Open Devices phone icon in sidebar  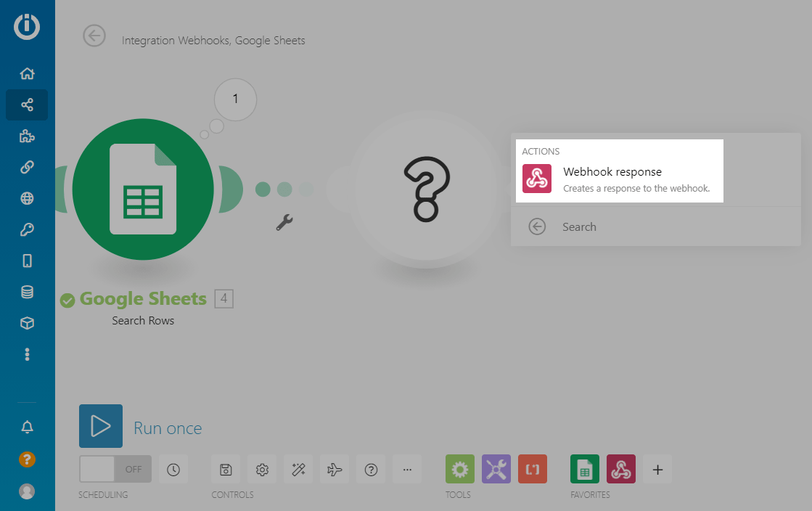coord(27,261)
